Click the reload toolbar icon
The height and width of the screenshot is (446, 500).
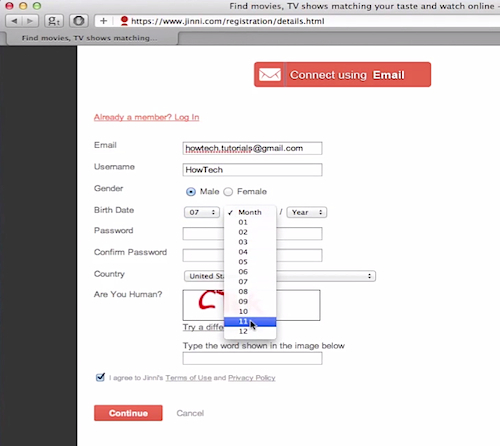79,21
